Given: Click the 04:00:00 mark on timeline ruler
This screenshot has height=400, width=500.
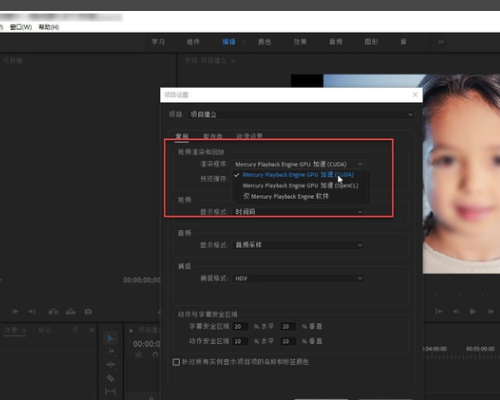Looking at the screenshot, I should point(435,349).
